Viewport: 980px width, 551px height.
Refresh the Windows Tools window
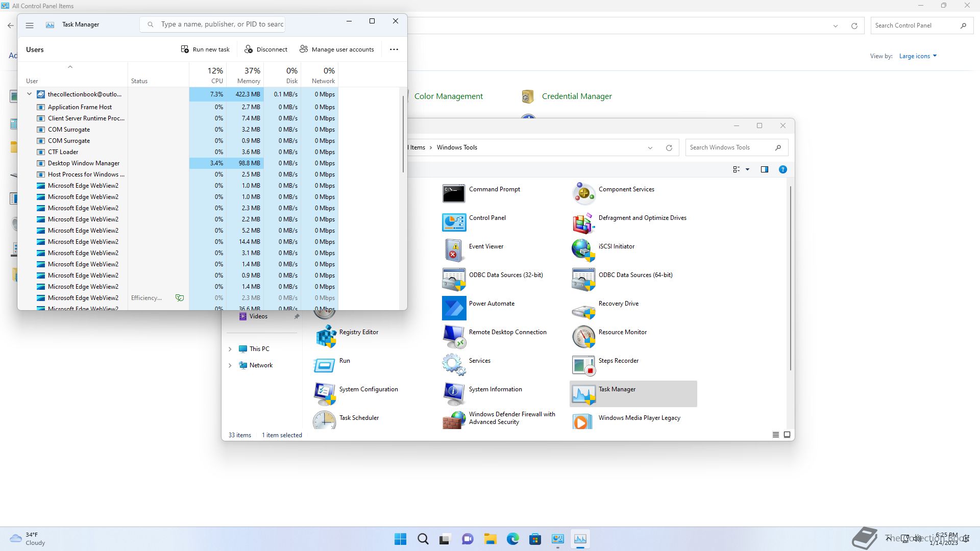(669, 148)
